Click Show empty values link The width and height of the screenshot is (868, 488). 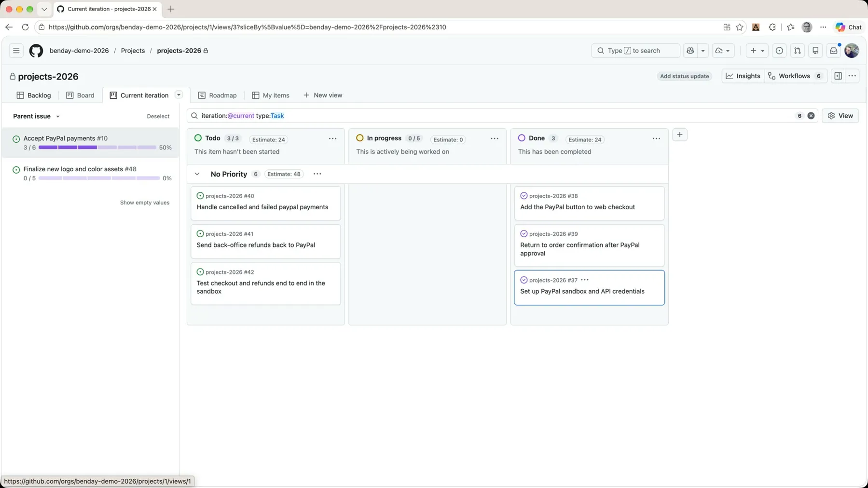145,203
